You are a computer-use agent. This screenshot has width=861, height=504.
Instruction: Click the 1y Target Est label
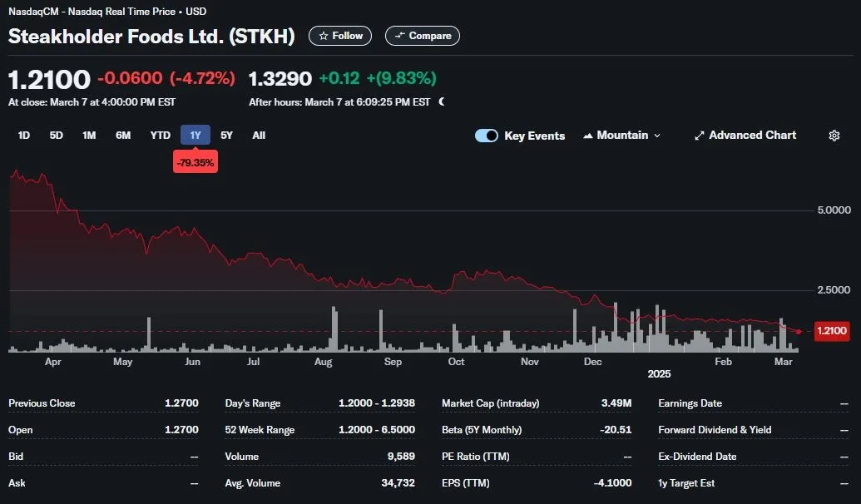click(686, 483)
